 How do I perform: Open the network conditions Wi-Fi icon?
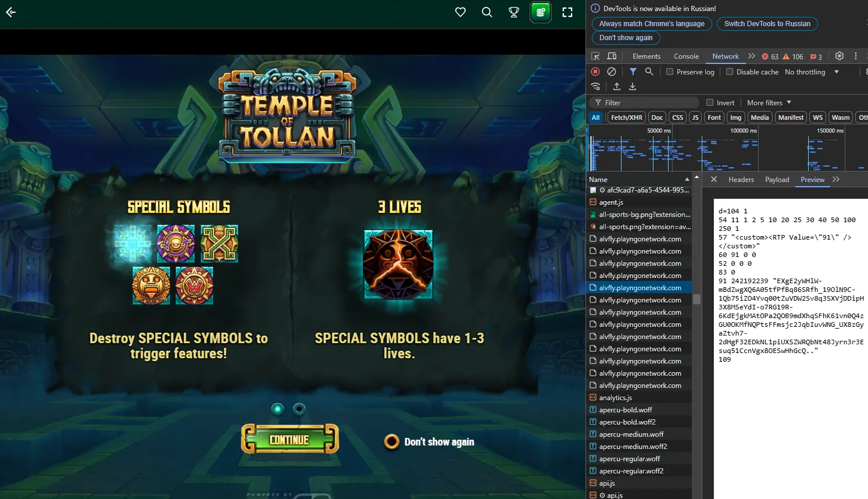pyautogui.click(x=596, y=87)
